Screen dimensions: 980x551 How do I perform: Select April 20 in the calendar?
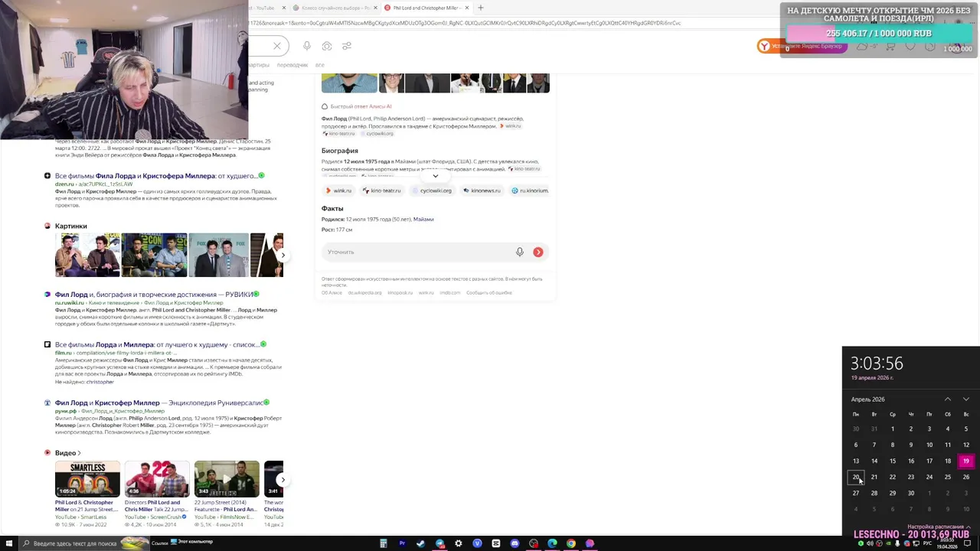click(x=856, y=478)
